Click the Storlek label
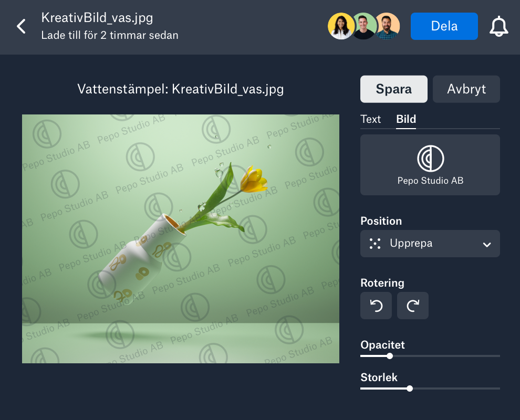The image size is (520, 420). pos(379,377)
